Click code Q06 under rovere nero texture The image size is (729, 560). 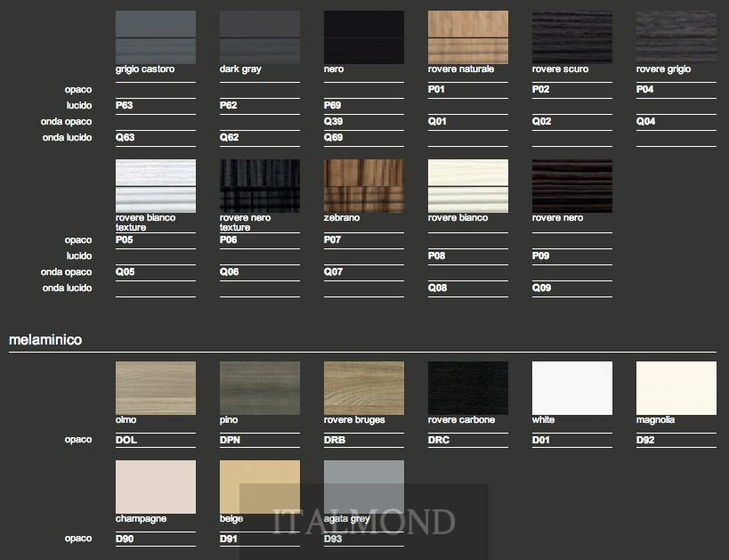tap(230, 272)
